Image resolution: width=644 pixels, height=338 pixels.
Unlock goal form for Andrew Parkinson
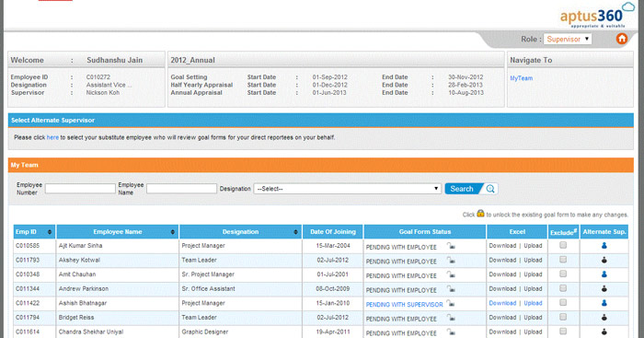coord(451,289)
